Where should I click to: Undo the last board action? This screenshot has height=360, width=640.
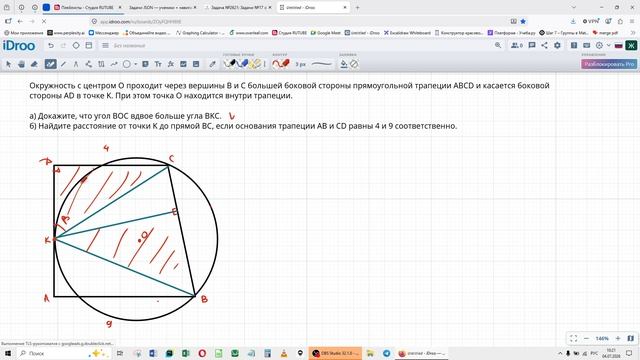[51, 45]
